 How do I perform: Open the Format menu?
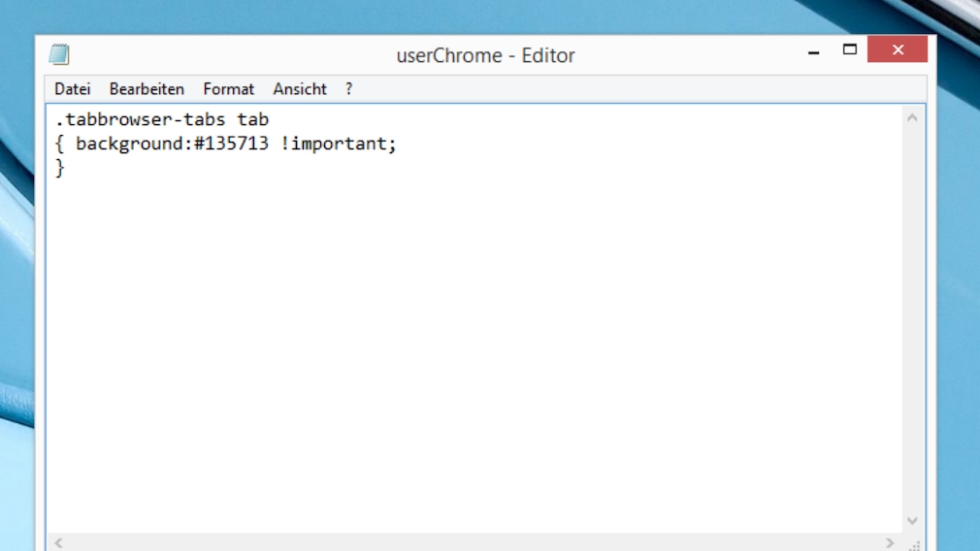228,89
